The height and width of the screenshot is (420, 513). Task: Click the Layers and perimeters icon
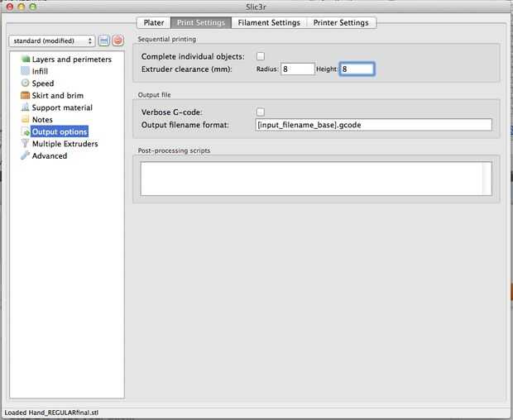(25, 60)
